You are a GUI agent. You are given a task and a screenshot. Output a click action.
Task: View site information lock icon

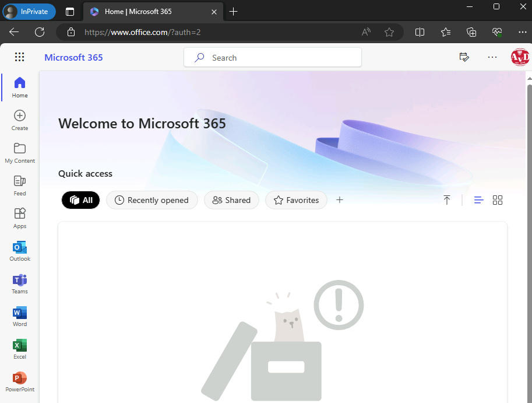[71, 32]
